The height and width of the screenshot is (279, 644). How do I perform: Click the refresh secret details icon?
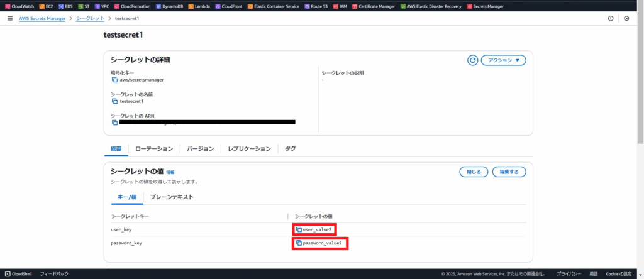(472, 60)
